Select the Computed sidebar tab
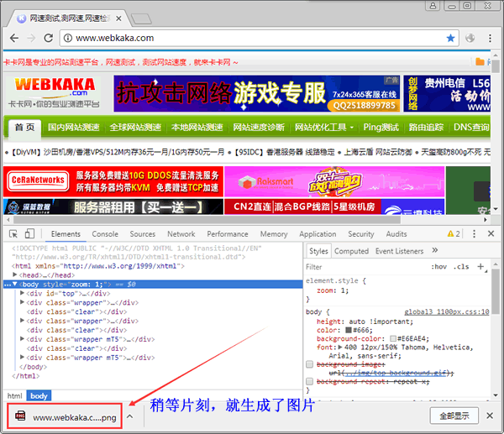Screen dimensions: 504x434 pos(351,251)
